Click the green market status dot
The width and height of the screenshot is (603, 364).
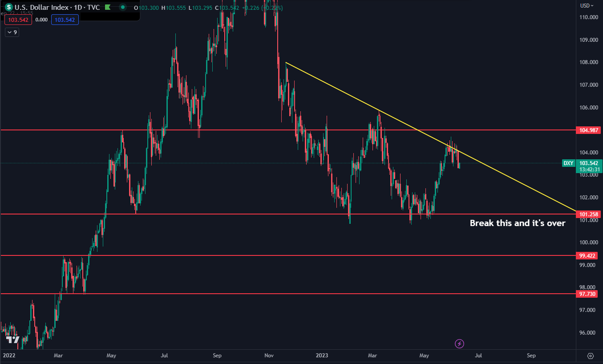124,8
